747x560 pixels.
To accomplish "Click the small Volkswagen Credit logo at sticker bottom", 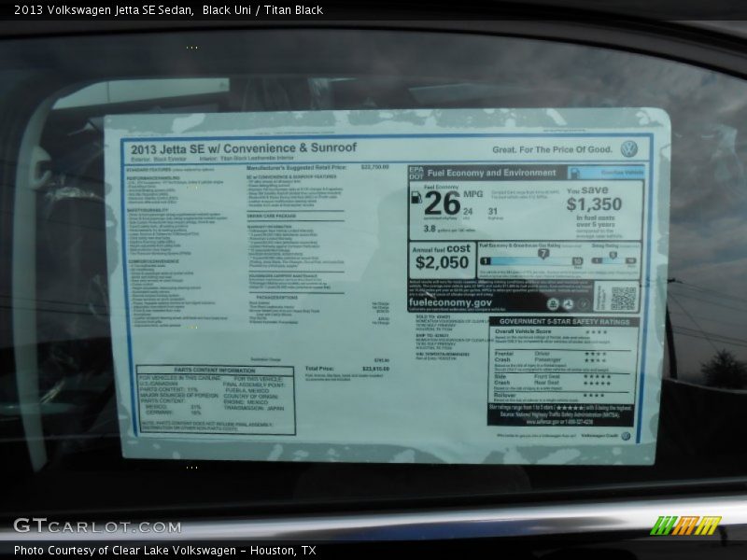I will [626, 436].
